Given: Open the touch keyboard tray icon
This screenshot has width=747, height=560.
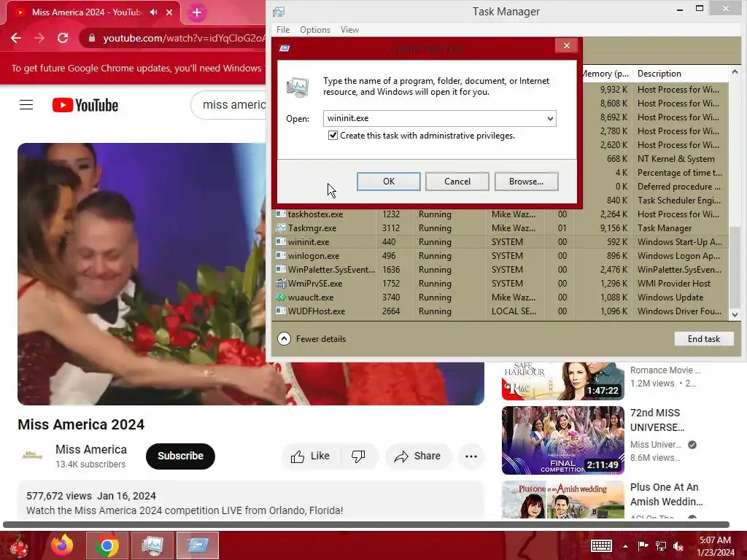Looking at the screenshot, I should [601, 545].
